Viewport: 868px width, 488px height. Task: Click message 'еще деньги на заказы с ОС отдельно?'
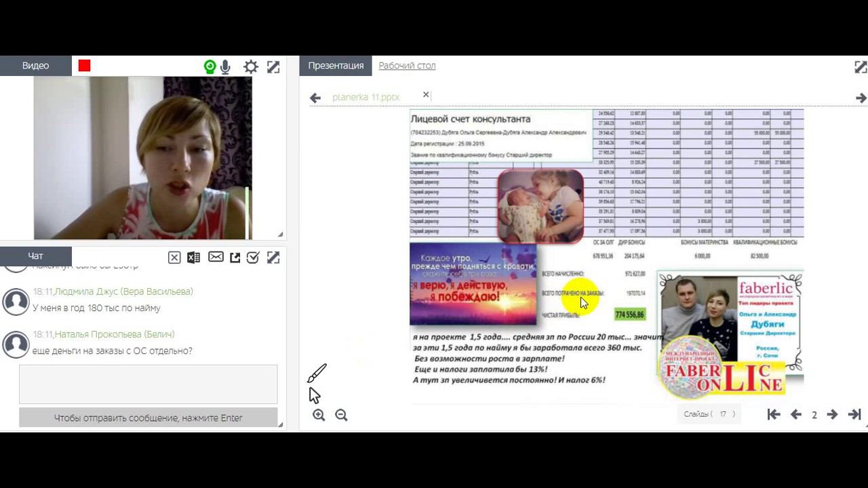(x=113, y=350)
